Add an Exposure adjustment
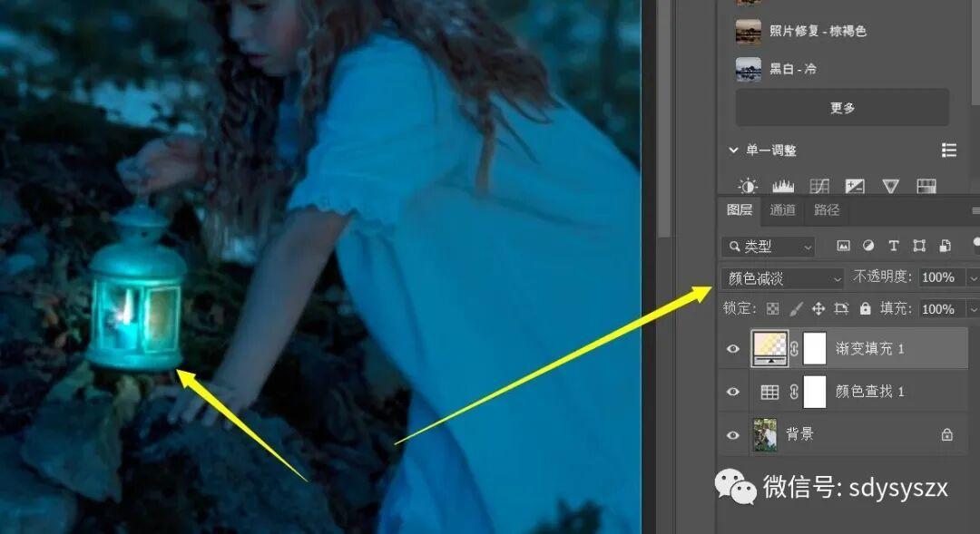 click(x=855, y=186)
